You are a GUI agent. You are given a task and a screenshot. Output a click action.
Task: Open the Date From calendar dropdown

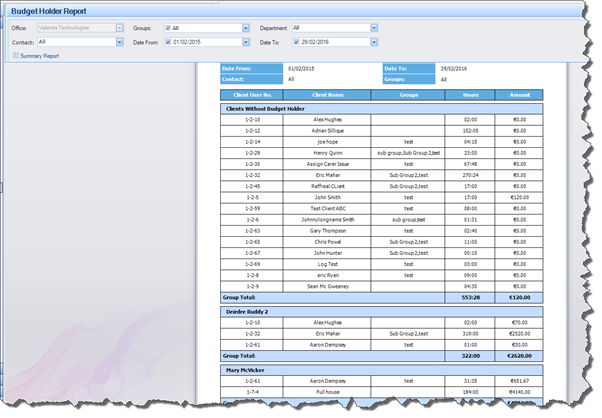pos(246,42)
